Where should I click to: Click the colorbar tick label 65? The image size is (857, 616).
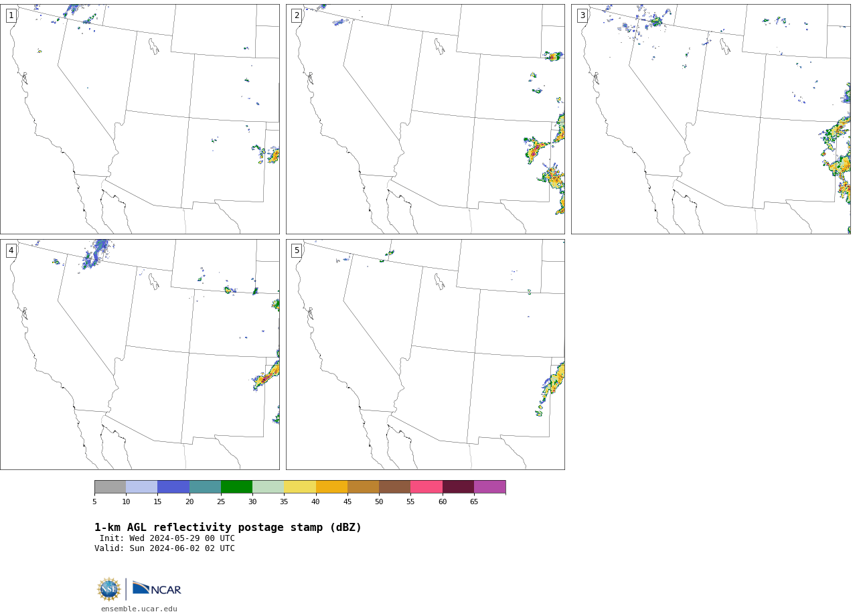click(x=474, y=502)
